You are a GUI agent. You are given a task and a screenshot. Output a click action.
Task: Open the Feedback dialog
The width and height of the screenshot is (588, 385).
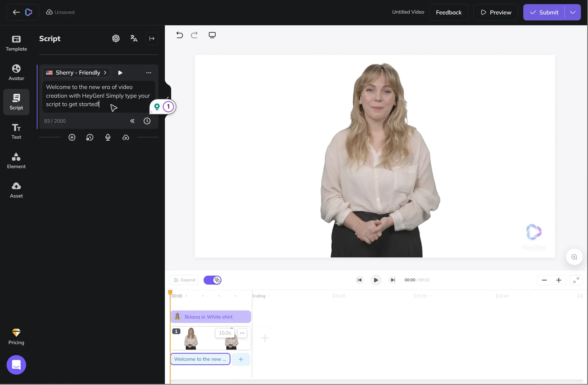[x=448, y=12]
